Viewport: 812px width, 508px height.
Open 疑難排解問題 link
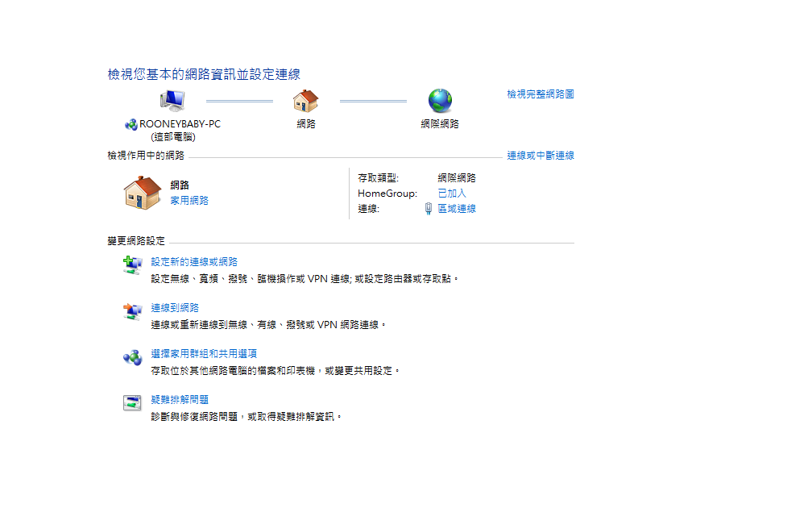point(180,400)
